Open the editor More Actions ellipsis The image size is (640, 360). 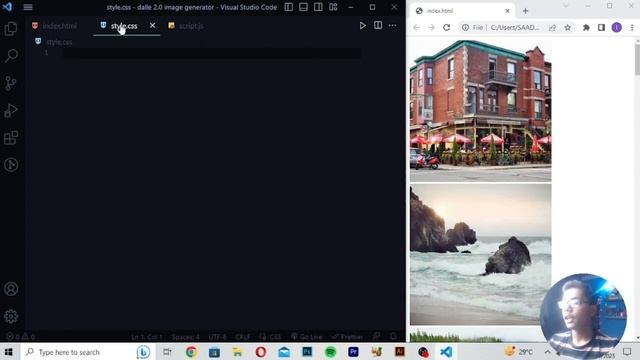(x=393, y=26)
